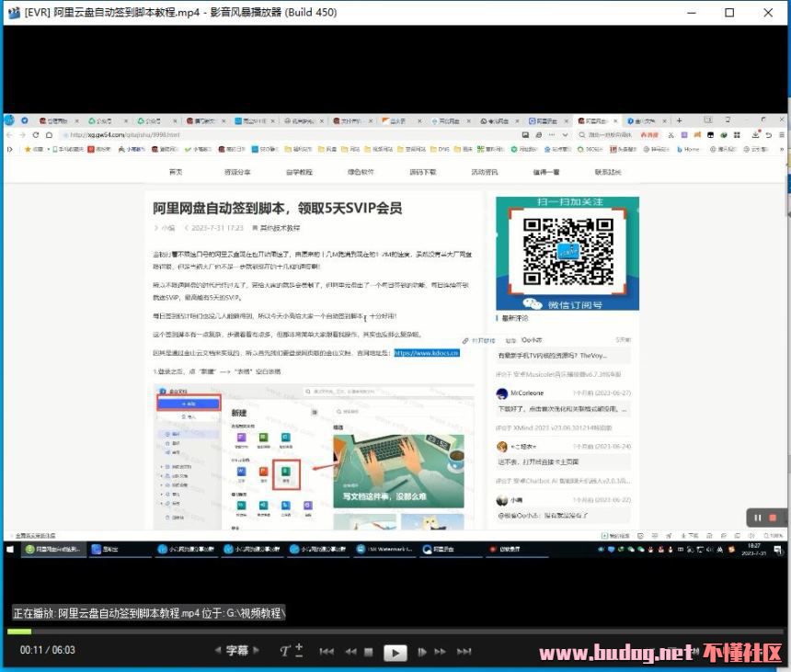Click the fast-forward double-arrow button
This screenshot has width=791, height=672.
pyautogui.click(x=440, y=652)
